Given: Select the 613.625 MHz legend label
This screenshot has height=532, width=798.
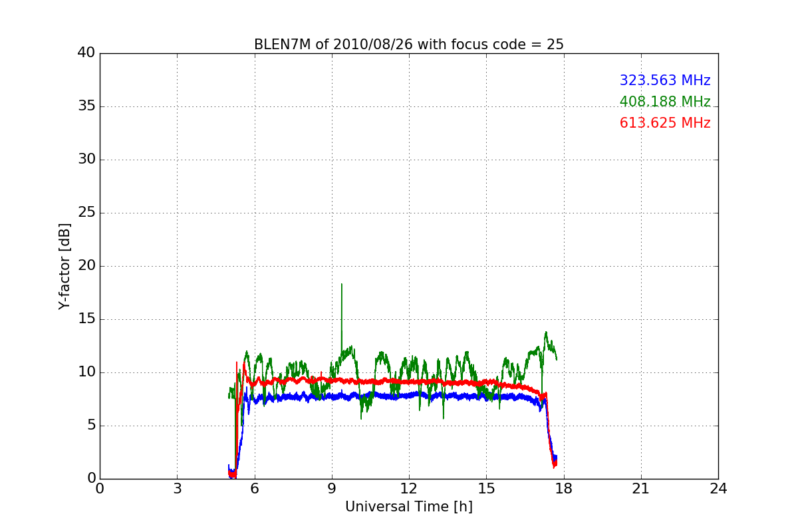Looking at the screenshot, I should [665, 123].
